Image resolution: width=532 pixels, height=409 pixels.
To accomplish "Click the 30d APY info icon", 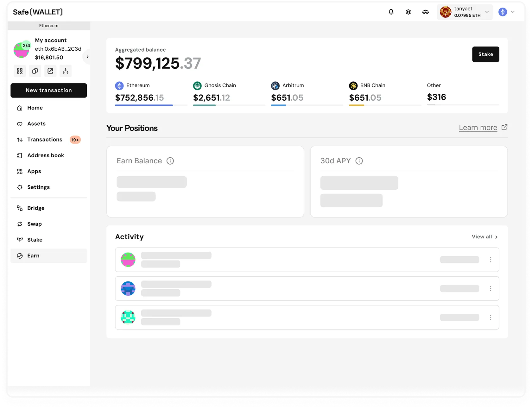I will (x=359, y=161).
